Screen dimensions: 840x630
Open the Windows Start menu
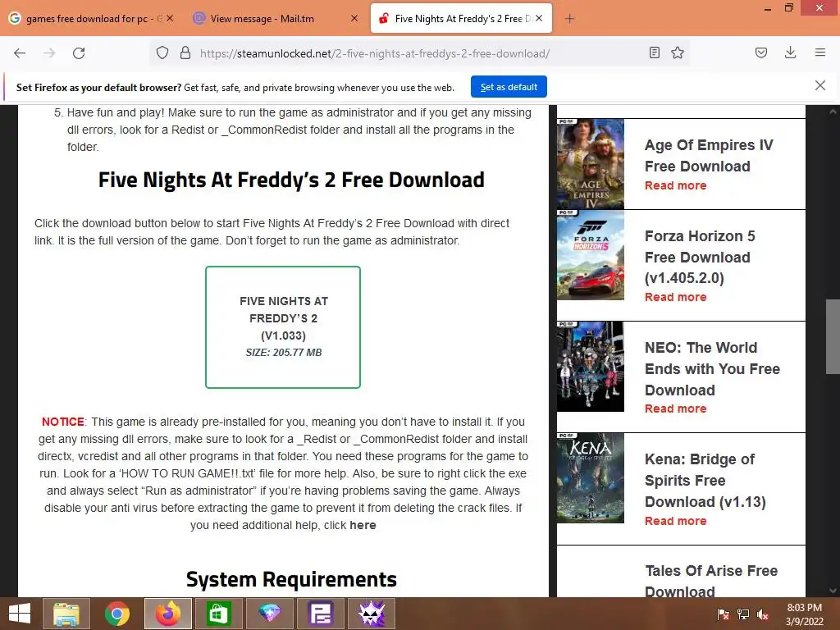20,614
